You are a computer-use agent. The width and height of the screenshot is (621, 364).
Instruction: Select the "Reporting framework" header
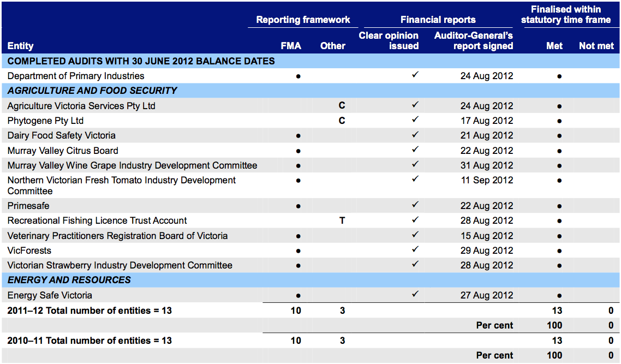pos(303,20)
